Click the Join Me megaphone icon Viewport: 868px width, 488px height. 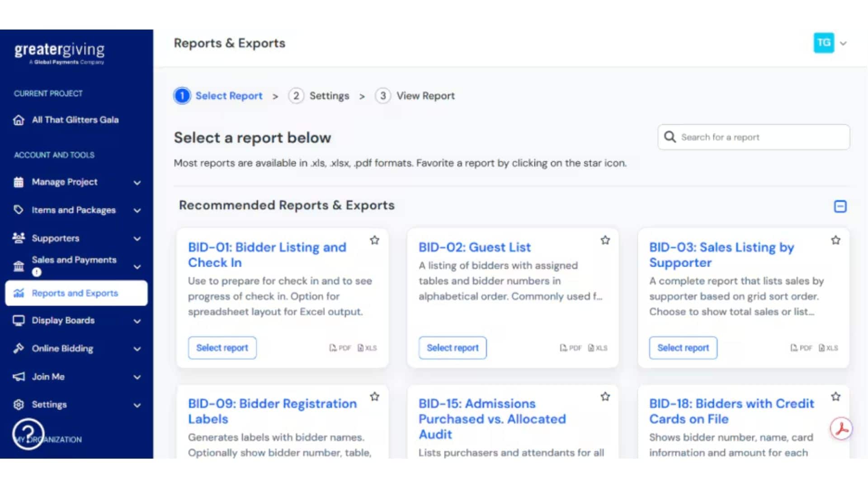(19, 377)
